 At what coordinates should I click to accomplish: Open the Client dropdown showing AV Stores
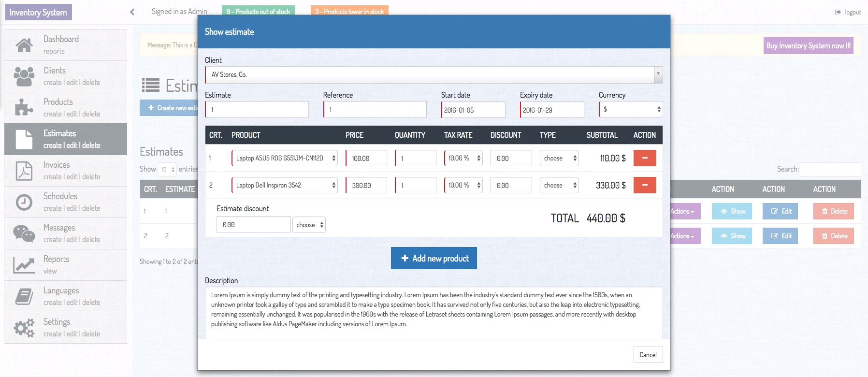(x=434, y=75)
